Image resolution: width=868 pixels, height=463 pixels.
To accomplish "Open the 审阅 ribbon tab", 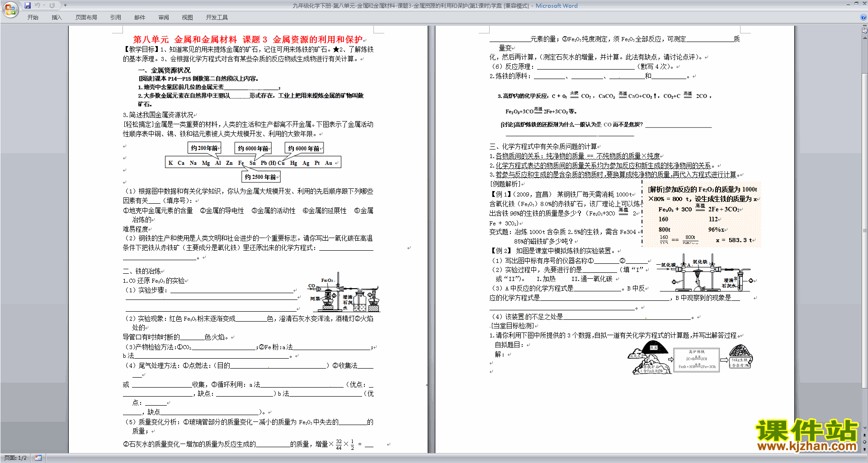I will (164, 18).
